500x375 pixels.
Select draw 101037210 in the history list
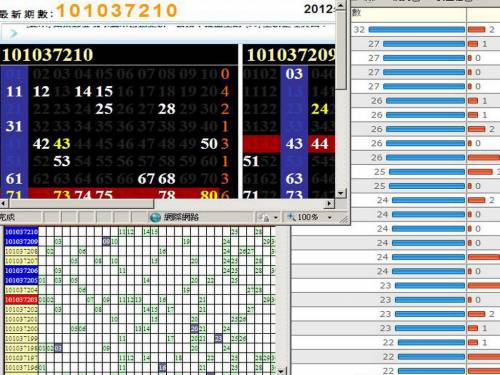click(21, 232)
